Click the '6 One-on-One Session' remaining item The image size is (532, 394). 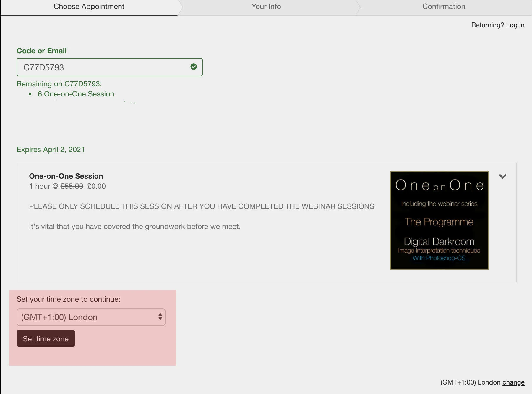(76, 94)
